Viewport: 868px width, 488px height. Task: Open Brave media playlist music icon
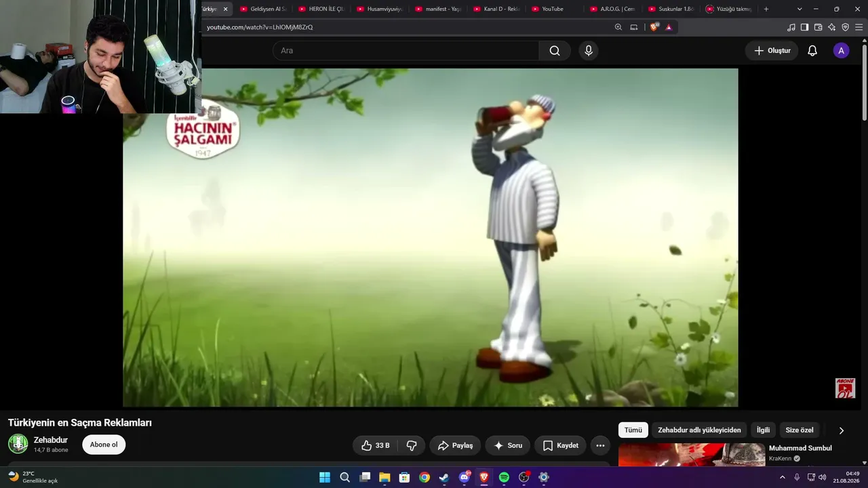[x=791, y=27]
